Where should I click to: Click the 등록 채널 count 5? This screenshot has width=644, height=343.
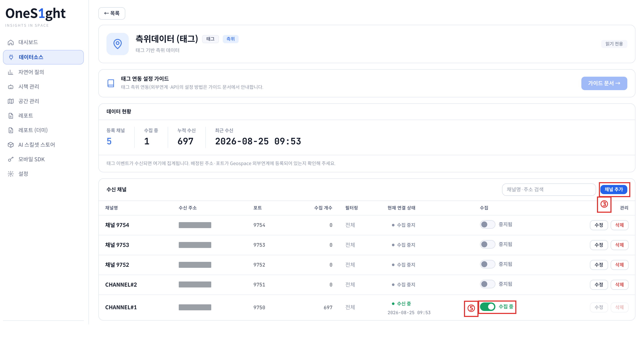pos(109,142)
